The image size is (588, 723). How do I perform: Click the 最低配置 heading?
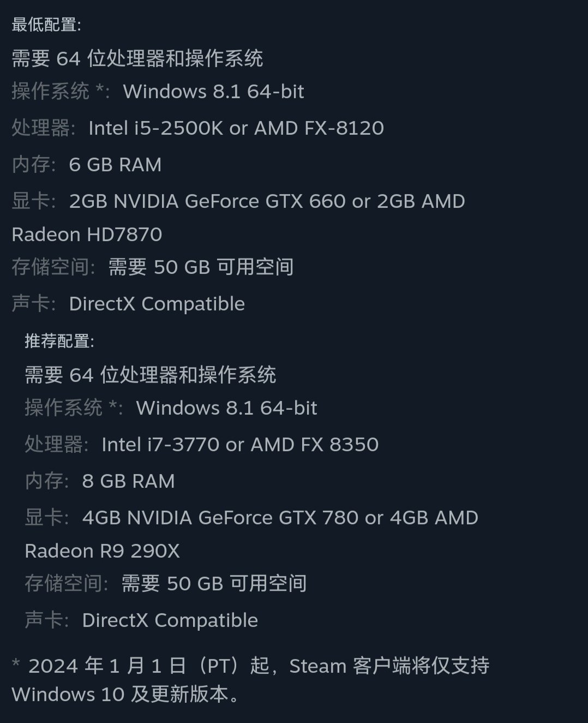tap(46, 25)
